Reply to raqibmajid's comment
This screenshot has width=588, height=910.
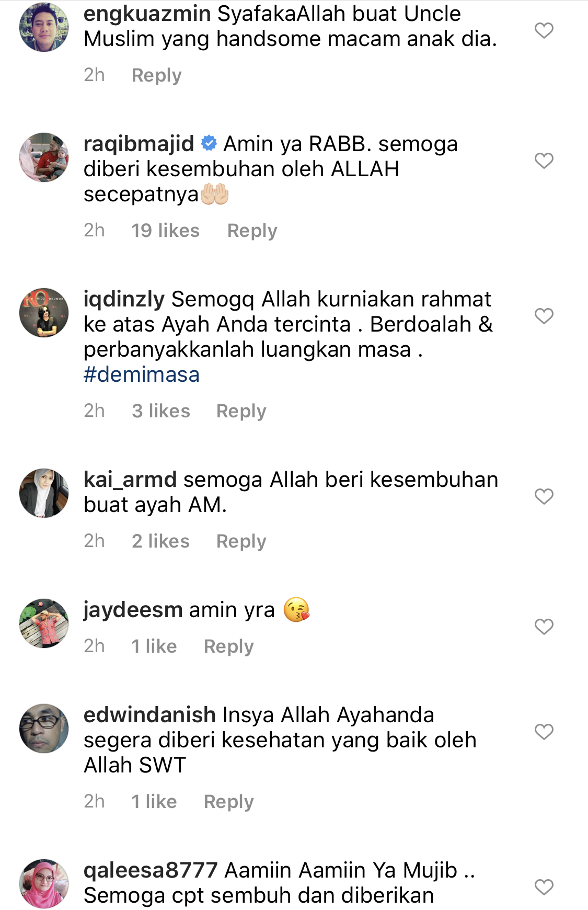point(252,231)
